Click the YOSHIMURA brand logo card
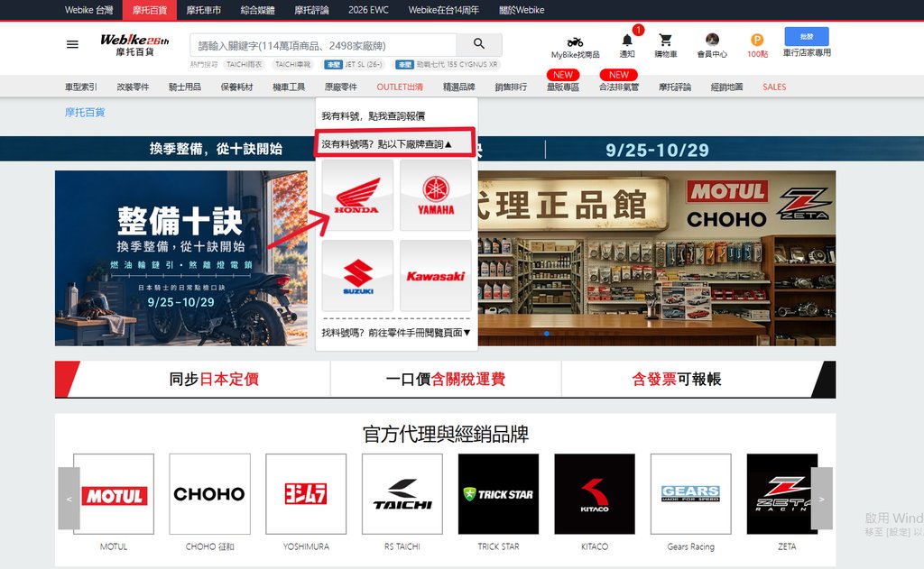This screenshot has width=924, height=569. 306,493
